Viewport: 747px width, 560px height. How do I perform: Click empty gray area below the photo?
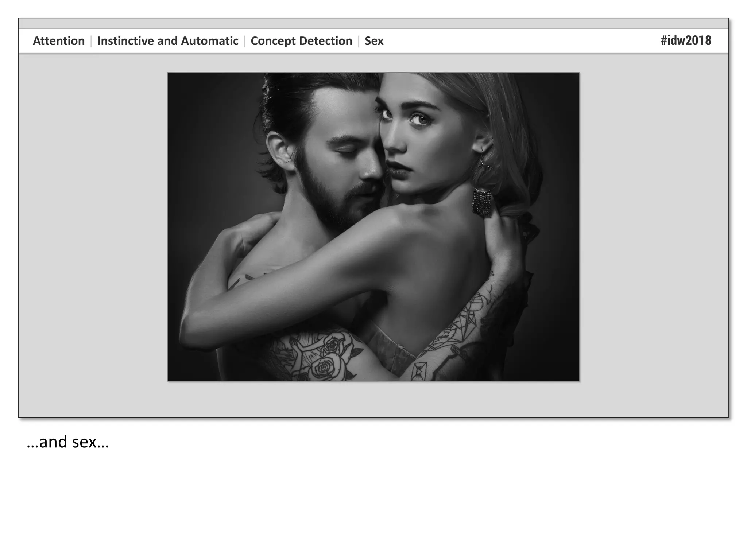pyautogui.click(x=373, y=399)
